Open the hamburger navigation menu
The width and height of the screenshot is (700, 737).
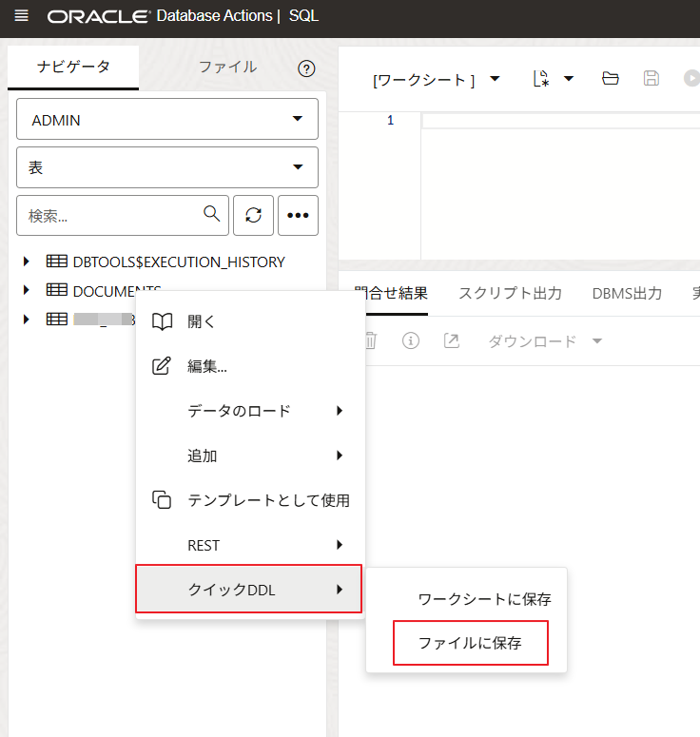click(x=22, y=16)
